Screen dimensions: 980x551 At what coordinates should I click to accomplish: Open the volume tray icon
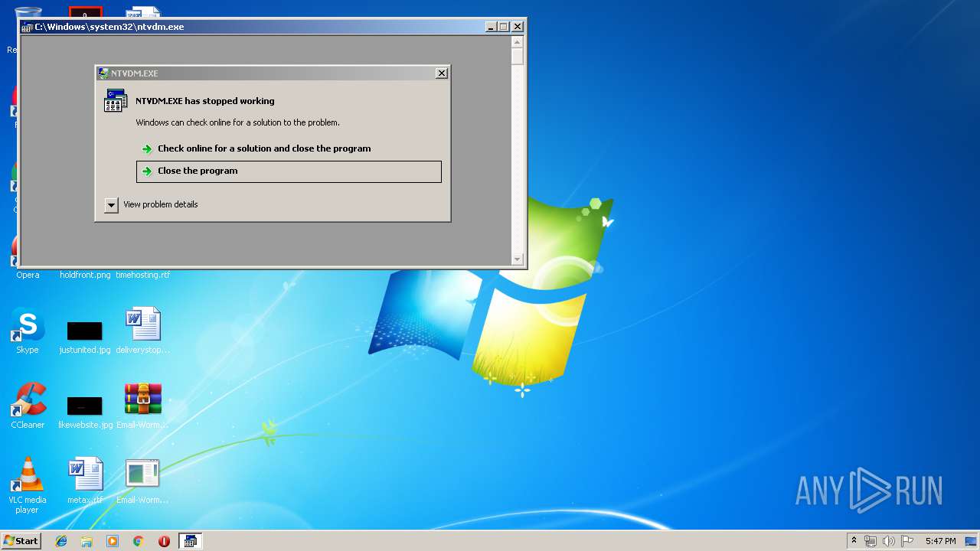[889, 541]
